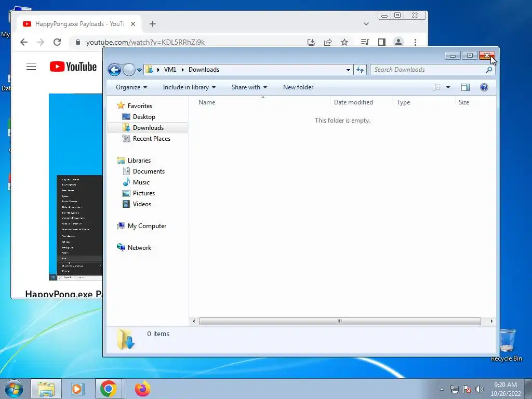532x399 pixels.
Task: Open the Music library
Action: pyautogui.click(x=136, y=182)
